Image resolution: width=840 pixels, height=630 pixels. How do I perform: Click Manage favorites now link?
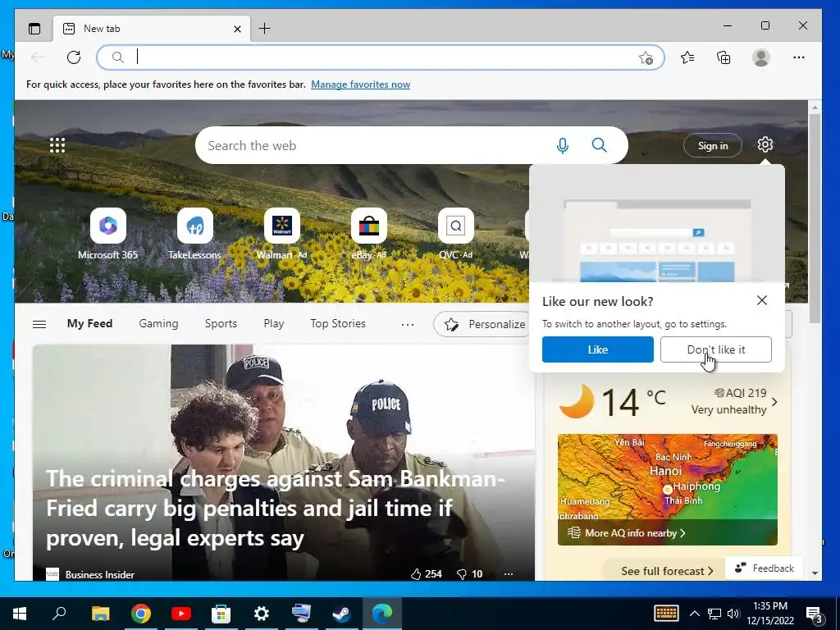tap(361, 84)
